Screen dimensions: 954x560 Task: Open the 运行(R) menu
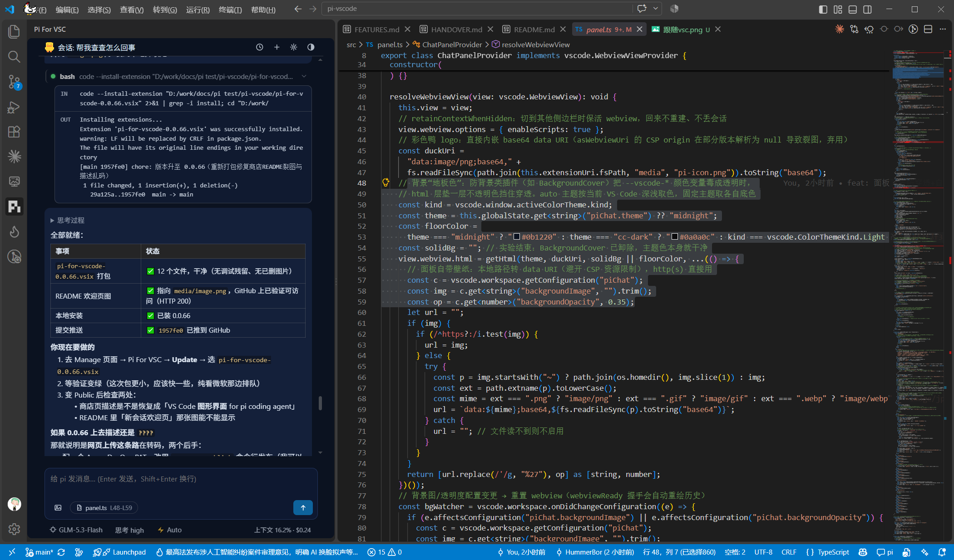tap(198, 10)
